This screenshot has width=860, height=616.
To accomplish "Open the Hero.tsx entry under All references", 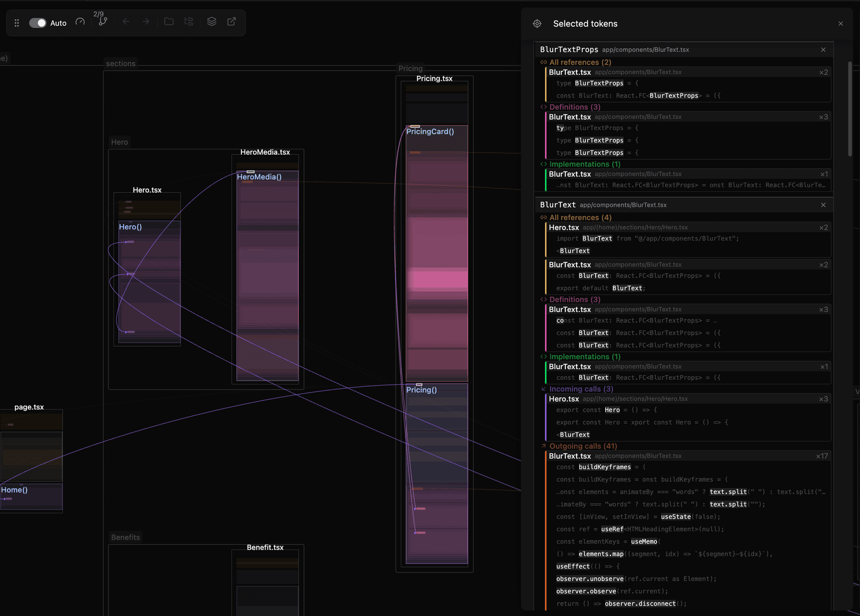I will pyautogui.click(x=564, y=228).
